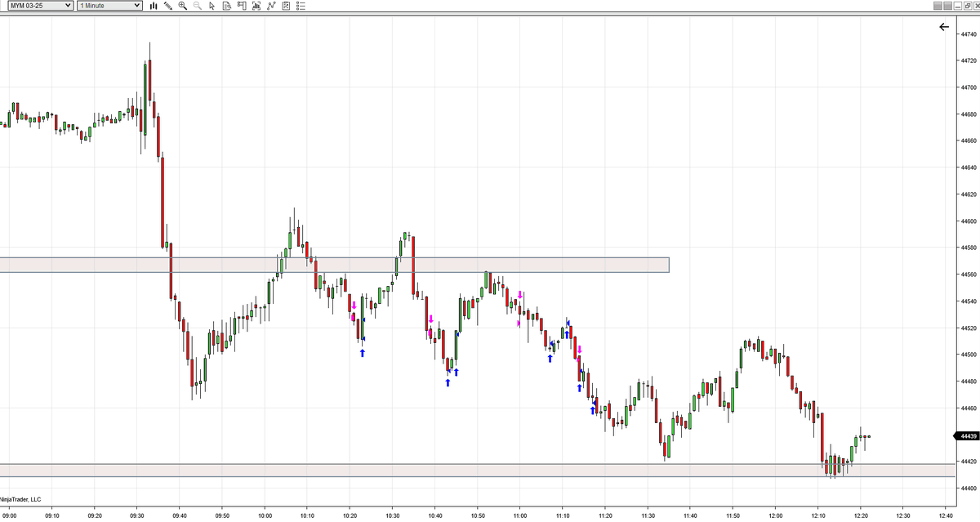The width and height of the screenshot is (980, 522).
Task: Open the bar type chart style icon
Action: 154,6
